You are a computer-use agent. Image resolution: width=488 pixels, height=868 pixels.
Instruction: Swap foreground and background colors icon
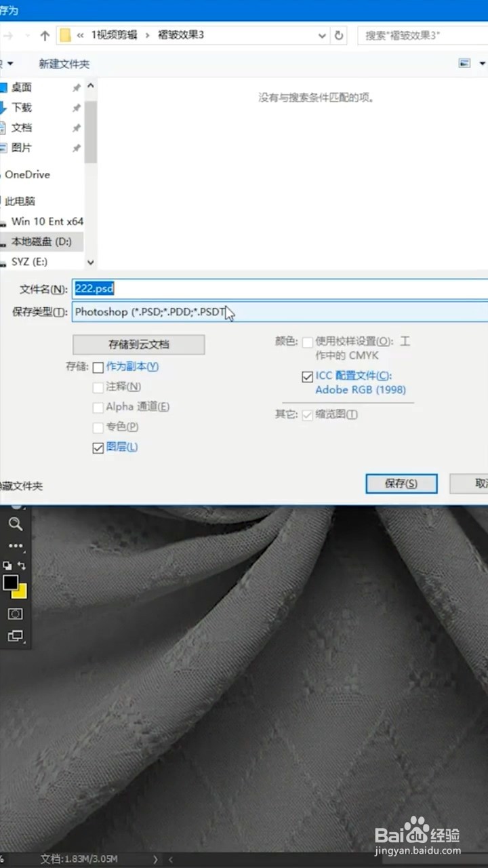(22, 565)
